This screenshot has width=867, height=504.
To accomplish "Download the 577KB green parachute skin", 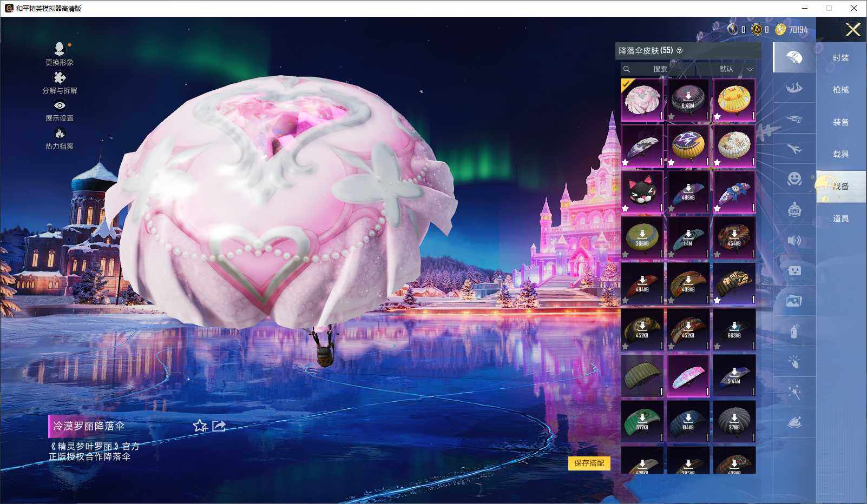I will coord(642,422).
